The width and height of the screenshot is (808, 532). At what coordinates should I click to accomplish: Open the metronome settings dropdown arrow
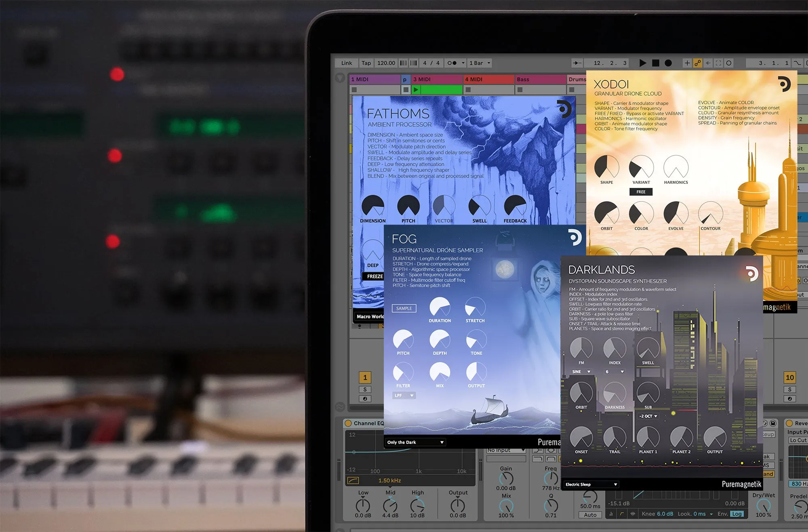463,63
